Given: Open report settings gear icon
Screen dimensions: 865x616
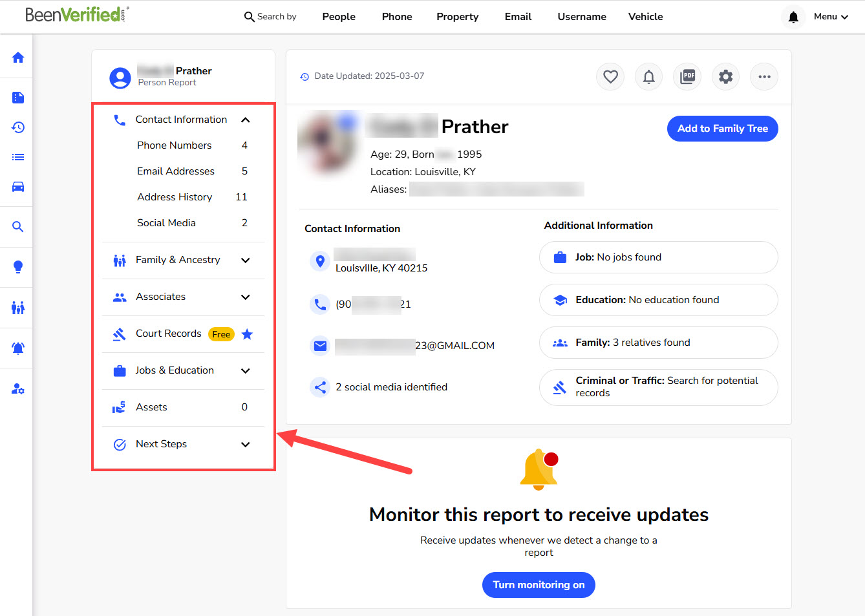Looking at the screenshot, I should tap(725, 77).
